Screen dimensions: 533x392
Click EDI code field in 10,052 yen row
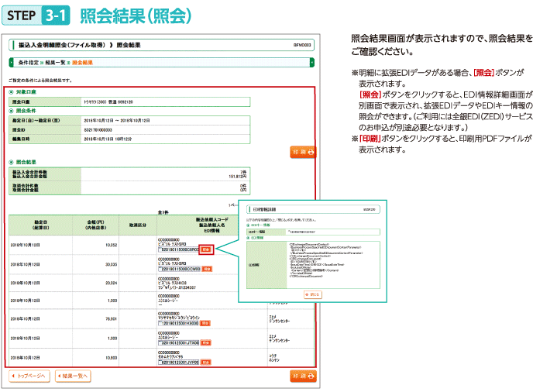pyautogui.click(x=179, y=249)
